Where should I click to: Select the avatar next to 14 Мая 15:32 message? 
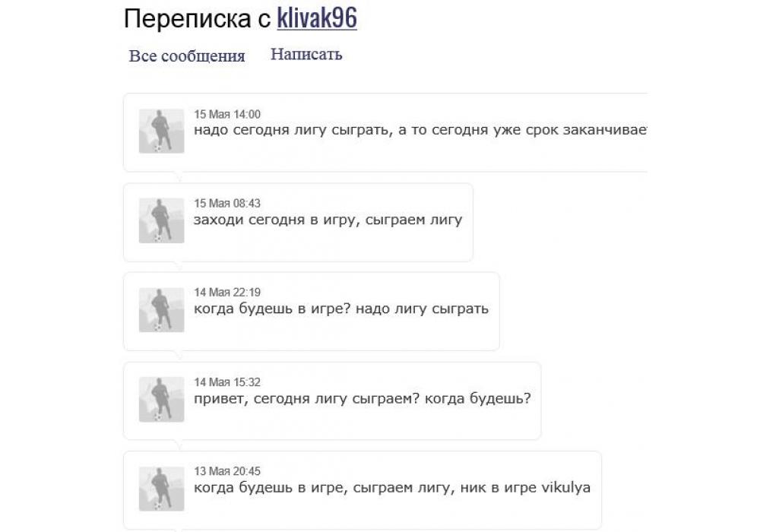(x=161, y=399)
